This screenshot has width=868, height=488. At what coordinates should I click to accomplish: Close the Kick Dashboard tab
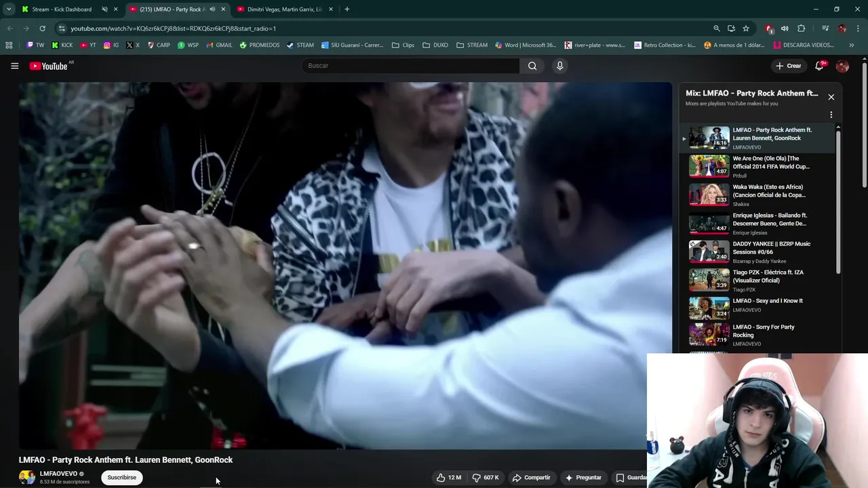point(115,9)
